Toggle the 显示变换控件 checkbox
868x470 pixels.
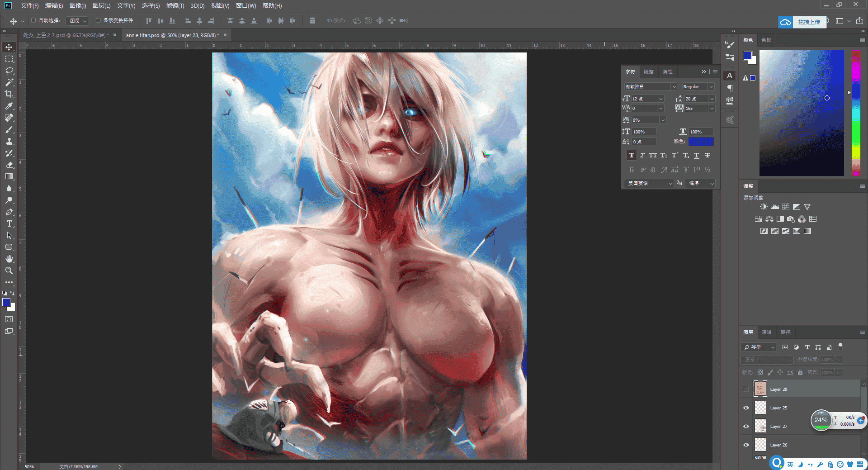tap(98, 20)
